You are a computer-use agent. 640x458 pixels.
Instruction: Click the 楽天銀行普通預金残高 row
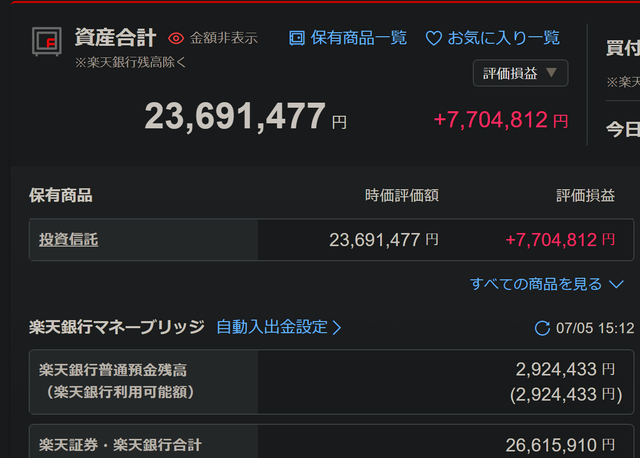pos(330,381)
